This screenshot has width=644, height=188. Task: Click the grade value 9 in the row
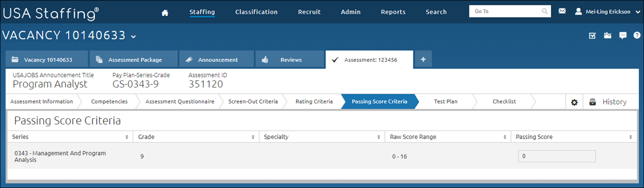tap(142, 157)
